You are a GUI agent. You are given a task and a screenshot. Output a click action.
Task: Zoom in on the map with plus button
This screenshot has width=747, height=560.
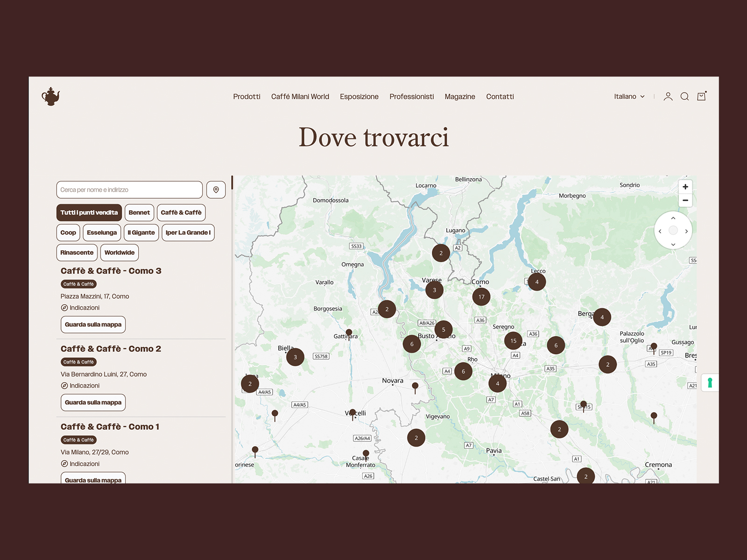pos(686,186)
